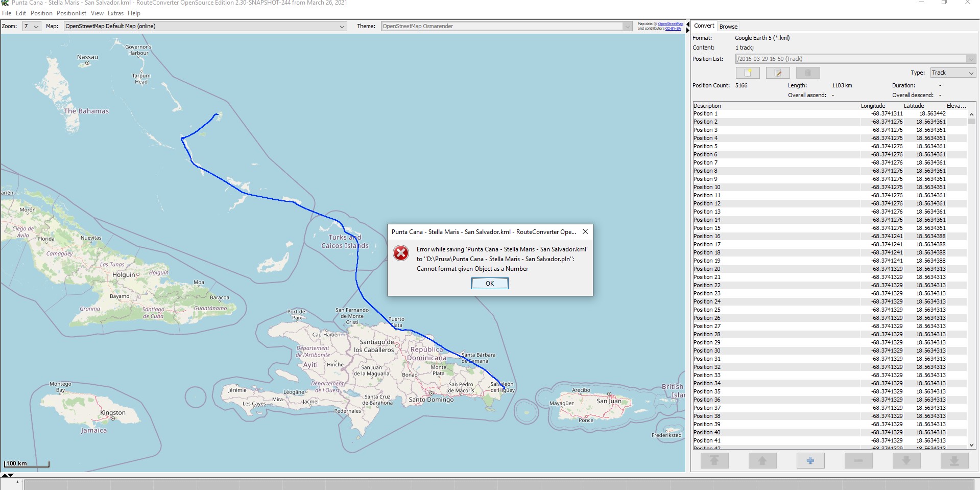The image size is (980, 490).
Task: Click the delete position list trash icon
Action: [x=808, y=73]
